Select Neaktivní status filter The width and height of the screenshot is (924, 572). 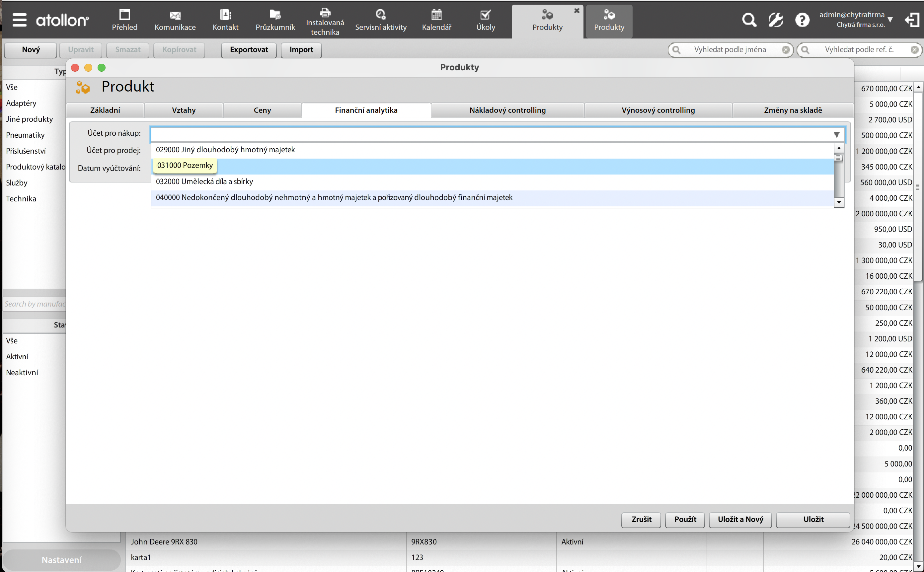[x=35, y=373]
